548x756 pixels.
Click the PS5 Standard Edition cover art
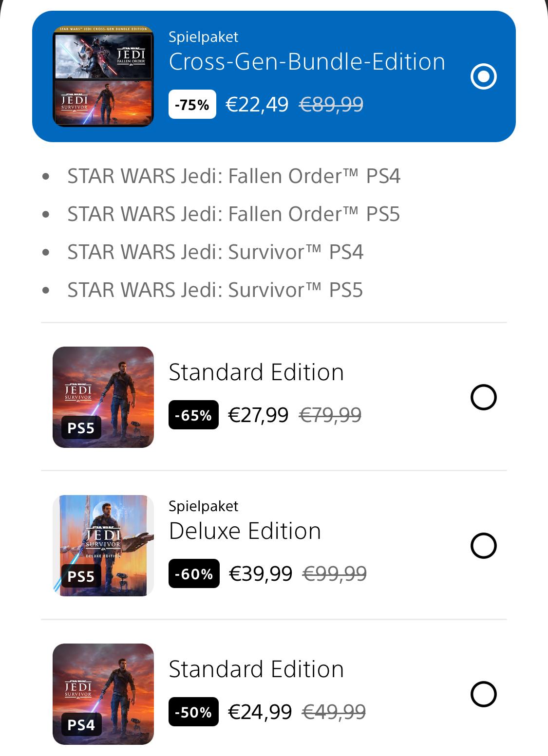point(103,397)
